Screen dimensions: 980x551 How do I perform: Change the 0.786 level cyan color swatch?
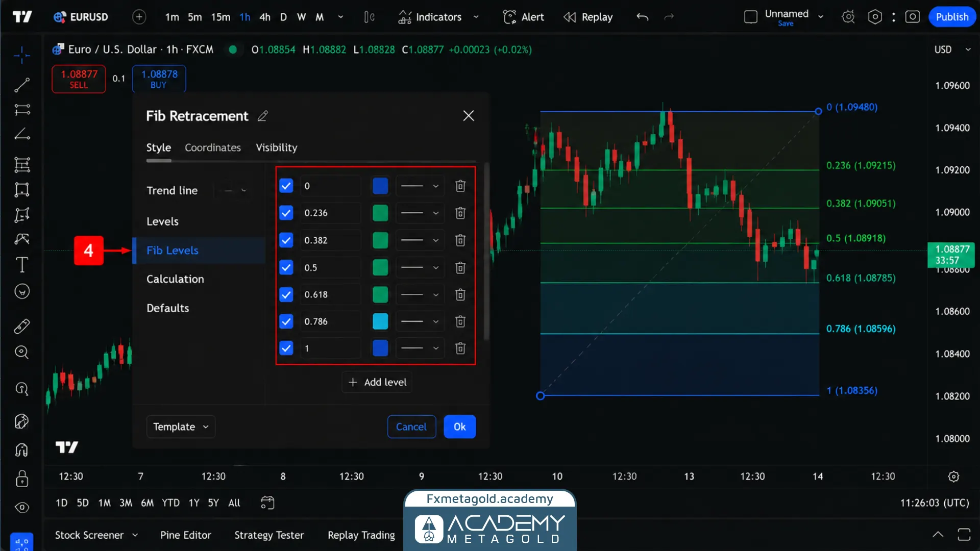(x=380, y=321)
